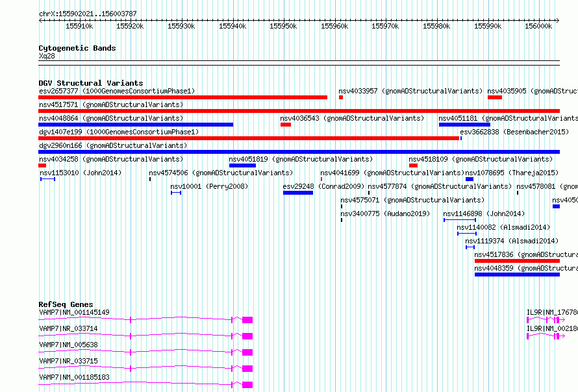578x392 pixels.
Task: Click the 155910k ruler tick label
Action: pos(79,26)
